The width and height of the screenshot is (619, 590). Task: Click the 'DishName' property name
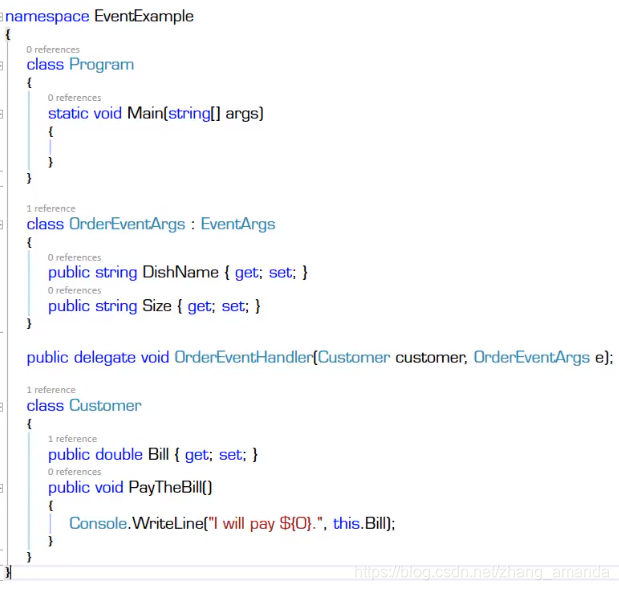point(180,272)
